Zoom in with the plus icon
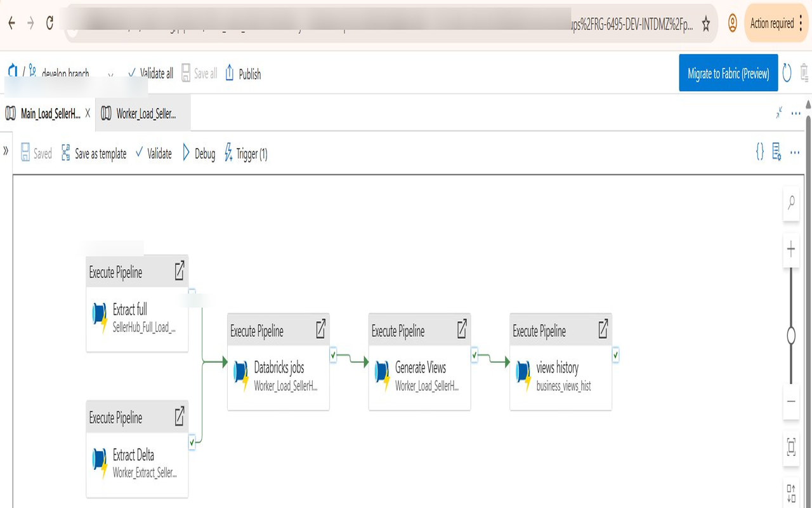812x508 pixels. point(791,249)
